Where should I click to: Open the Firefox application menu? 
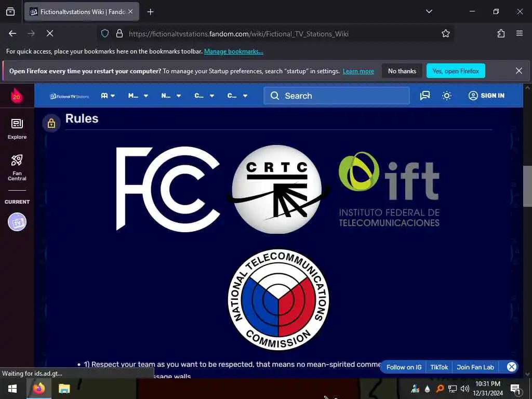tap(520, 33)
